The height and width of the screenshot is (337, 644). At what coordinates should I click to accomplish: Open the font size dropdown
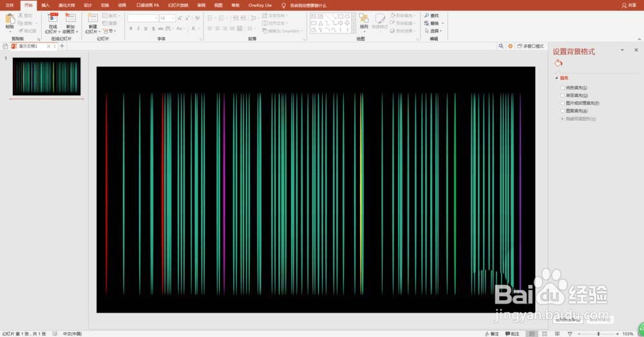[173, 19]
